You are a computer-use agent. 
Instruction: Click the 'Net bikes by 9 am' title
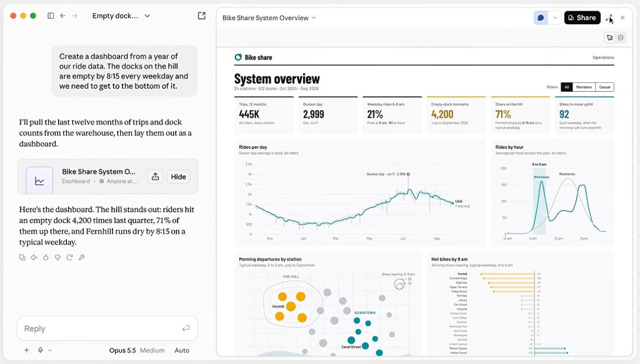449,259
